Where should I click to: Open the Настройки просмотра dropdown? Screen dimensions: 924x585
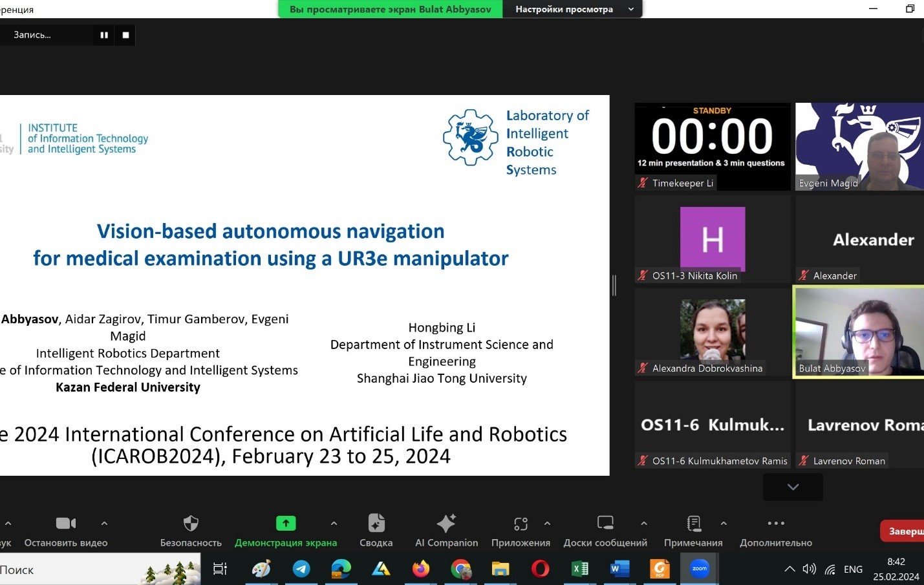coord(572,9)
